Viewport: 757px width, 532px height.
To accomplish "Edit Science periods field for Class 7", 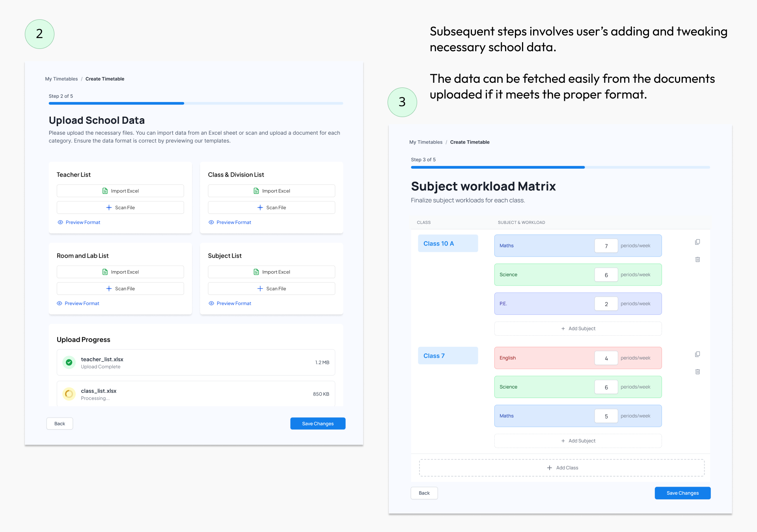I will [606, 387].
